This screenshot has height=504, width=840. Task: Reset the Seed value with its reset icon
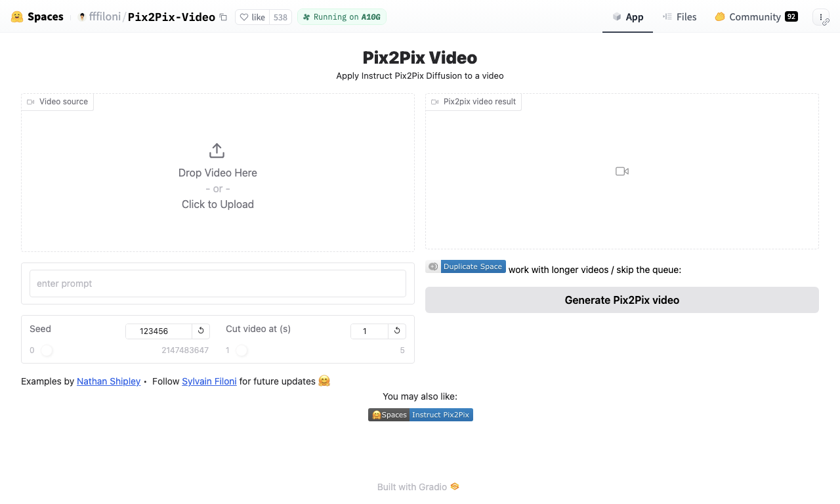[x=201, y=331]
